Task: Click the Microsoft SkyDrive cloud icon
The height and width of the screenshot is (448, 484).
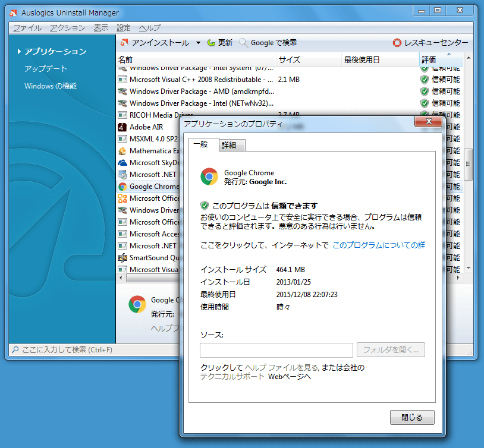Action: (122, 163)
